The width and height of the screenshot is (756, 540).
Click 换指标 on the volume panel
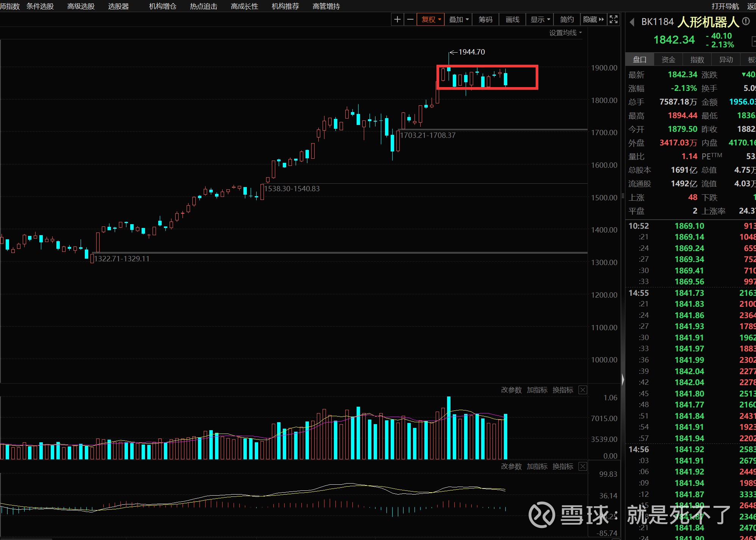(x=563, y=390)
